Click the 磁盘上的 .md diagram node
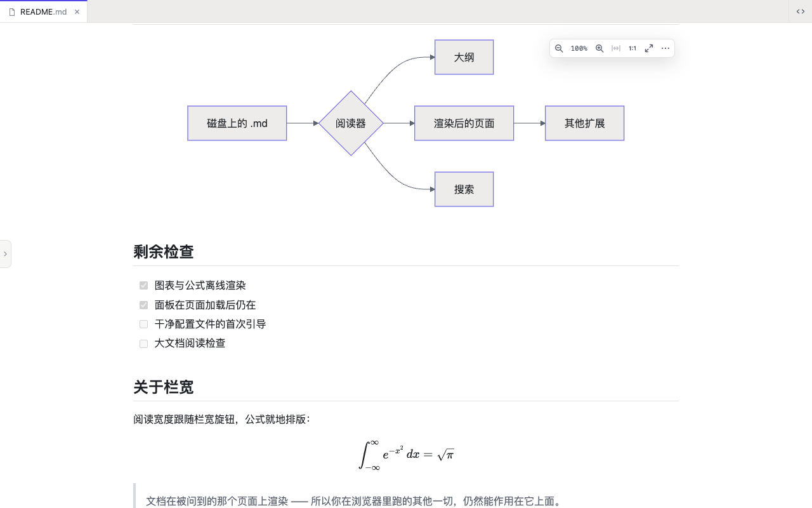Screen dimensions: 812x508 pyautogui.click(x=237, y=123)
